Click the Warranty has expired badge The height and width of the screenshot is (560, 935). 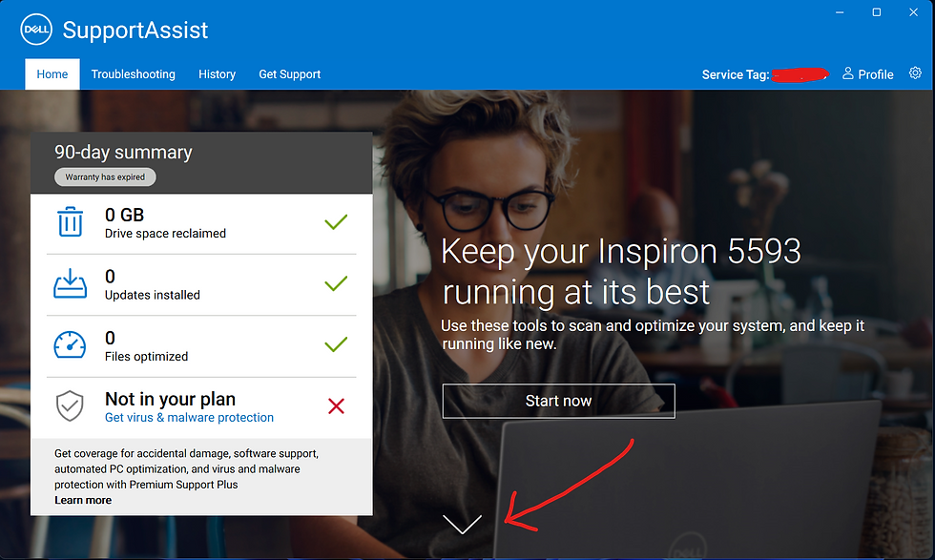[x=105, y=177]
